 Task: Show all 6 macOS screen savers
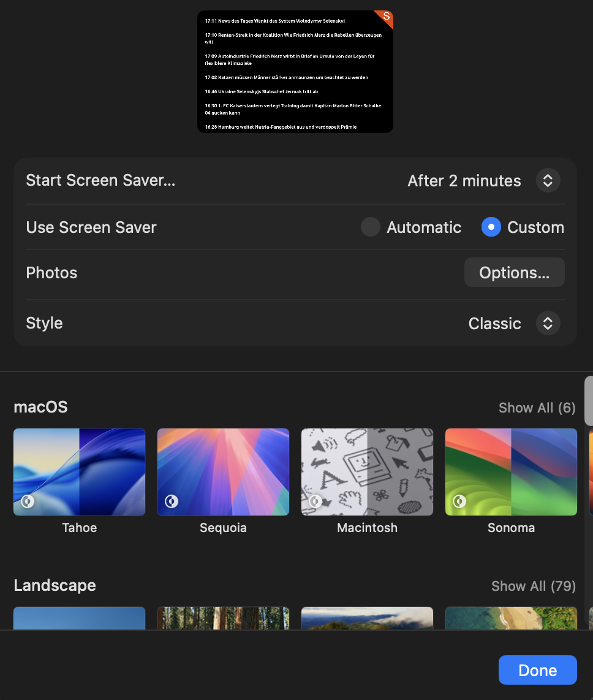[x=537, y=408]
